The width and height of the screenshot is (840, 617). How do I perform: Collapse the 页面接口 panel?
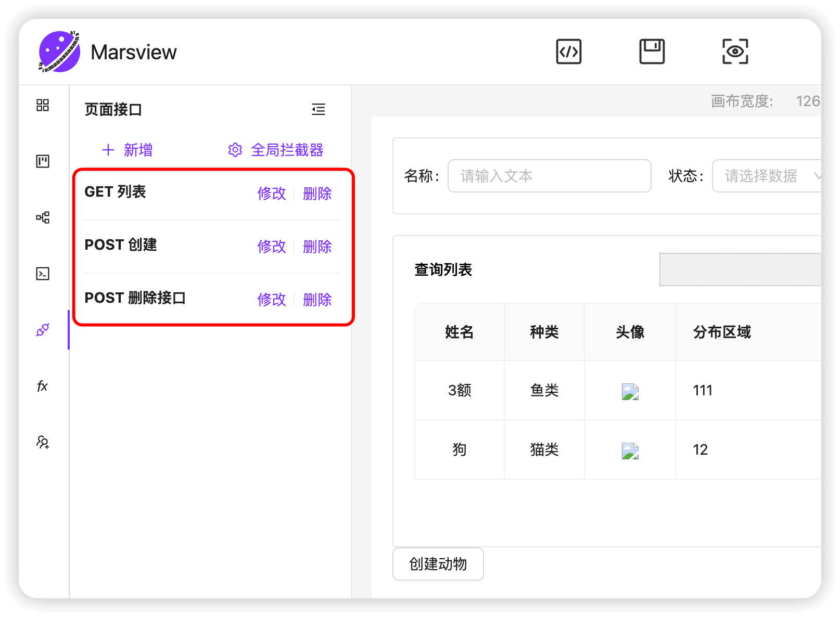319,109
